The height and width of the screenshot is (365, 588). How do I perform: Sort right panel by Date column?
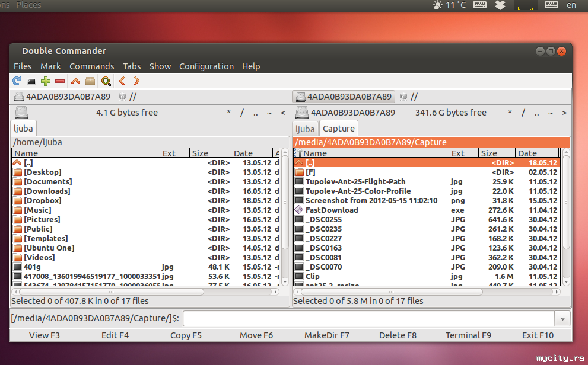537,153
